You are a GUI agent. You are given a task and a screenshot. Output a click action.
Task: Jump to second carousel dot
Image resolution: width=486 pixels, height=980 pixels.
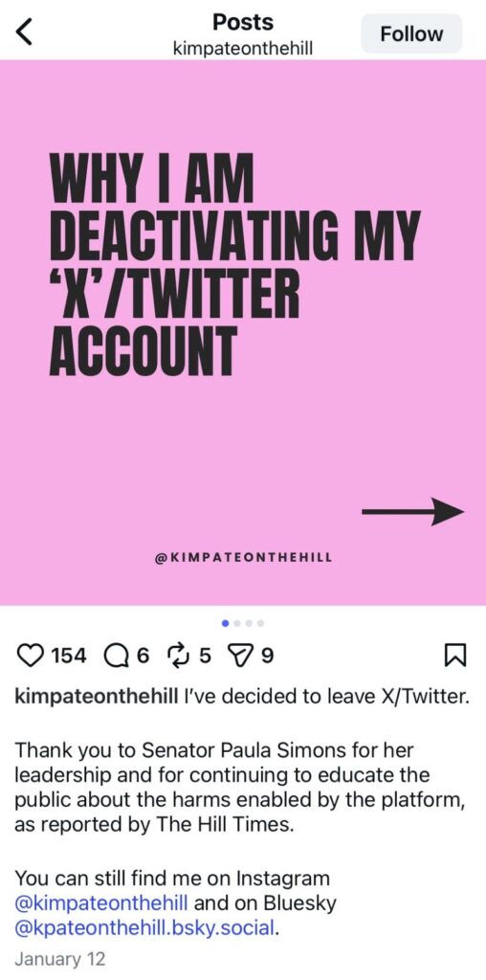tap(237, 622)
